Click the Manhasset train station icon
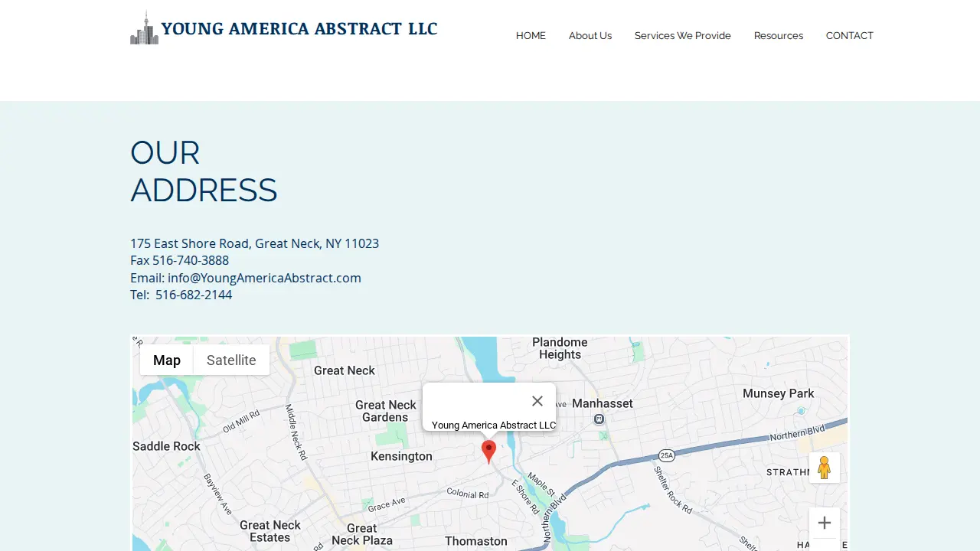 [599, 419]
